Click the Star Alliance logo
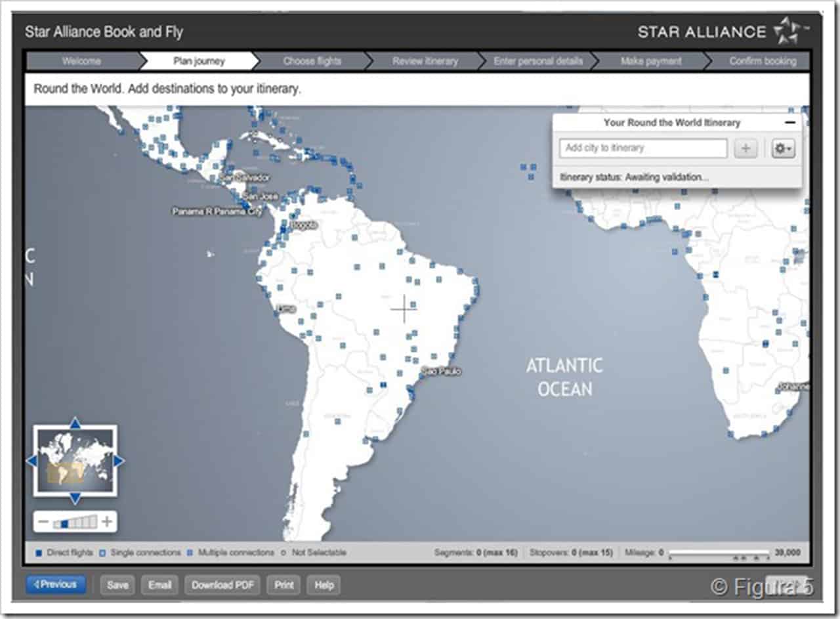840x619 pixels. click(x=724, y=32)
